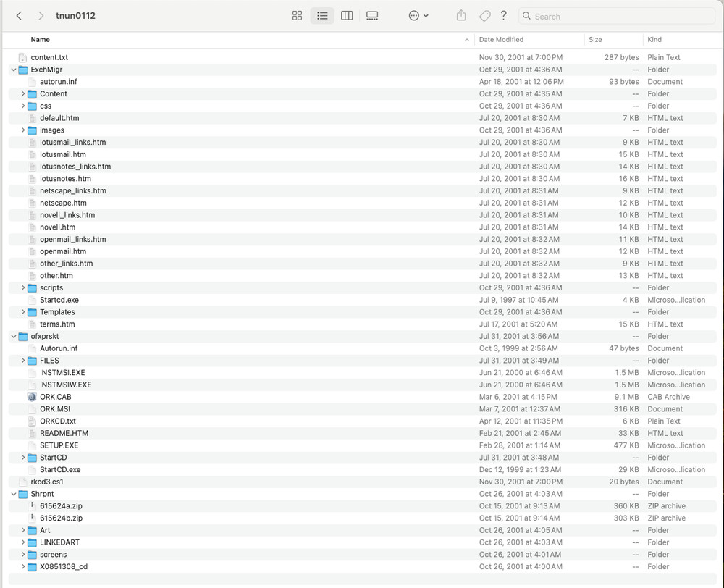Switch to icon grid view
Screen dimensions: 724x588
tap(297, 16)
